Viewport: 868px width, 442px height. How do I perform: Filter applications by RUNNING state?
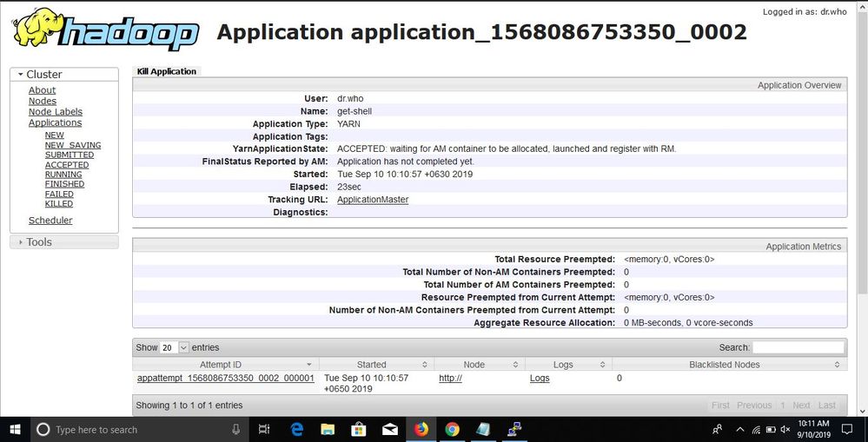tap(63, 175)
